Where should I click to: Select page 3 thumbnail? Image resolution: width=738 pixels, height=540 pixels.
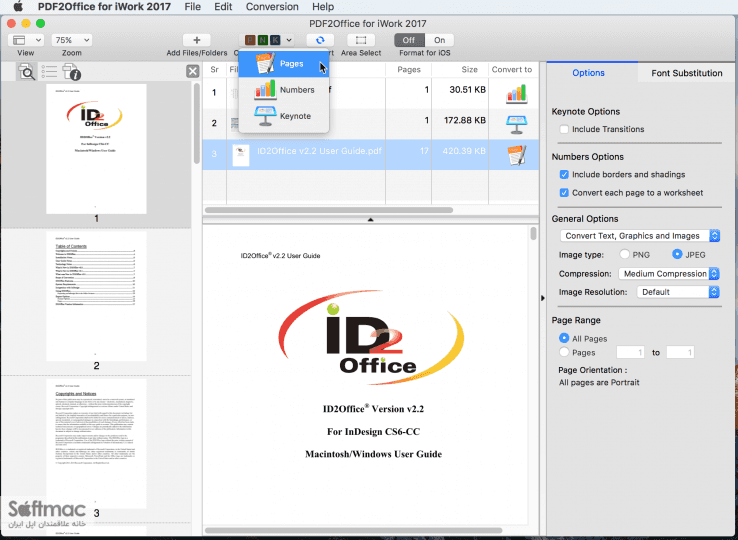pos(96,443)
